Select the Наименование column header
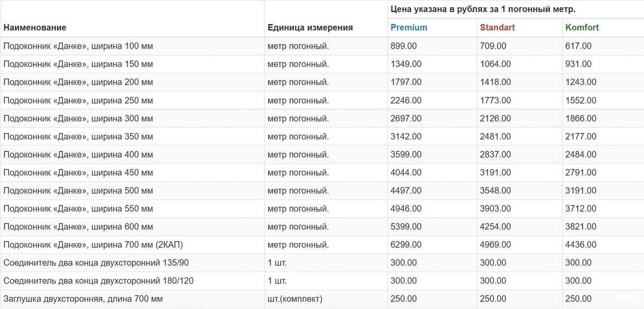The image size is (644, 309). 35,28
